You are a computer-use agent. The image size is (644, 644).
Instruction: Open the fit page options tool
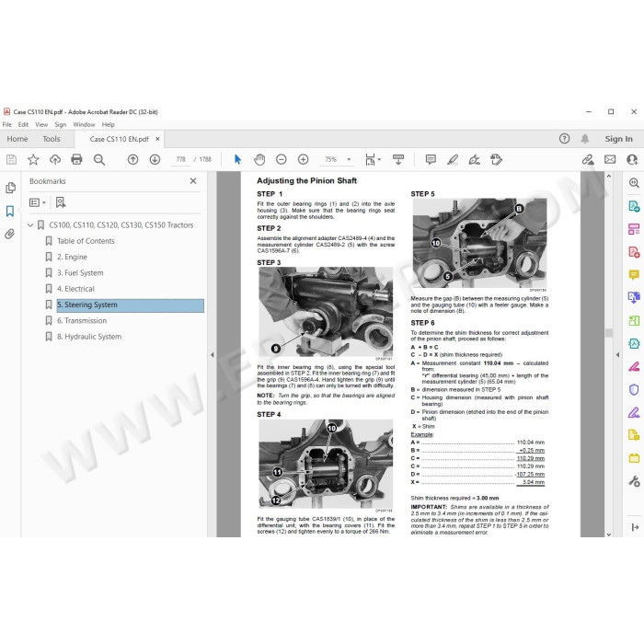coord(373,159)
